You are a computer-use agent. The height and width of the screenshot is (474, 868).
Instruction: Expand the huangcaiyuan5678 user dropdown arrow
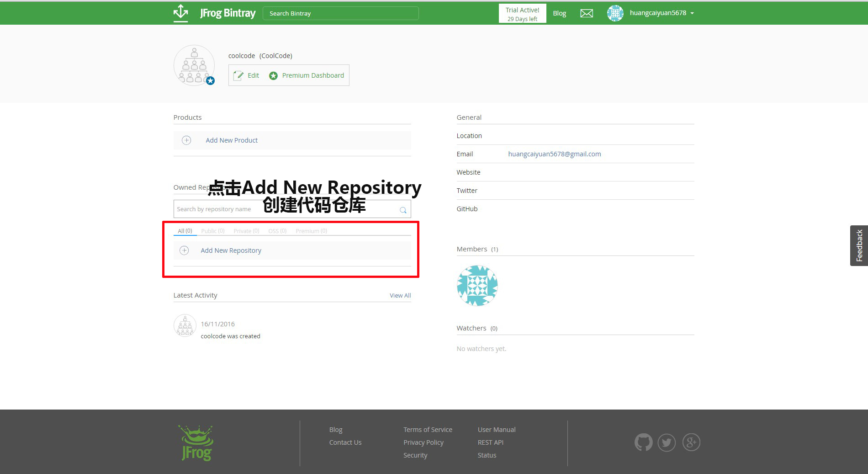click(692, 13)
